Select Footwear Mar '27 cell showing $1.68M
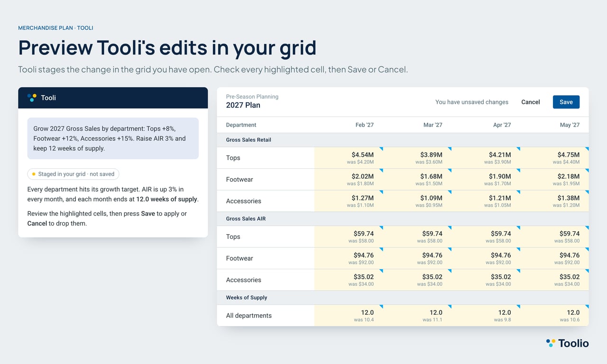 point(417,180)
